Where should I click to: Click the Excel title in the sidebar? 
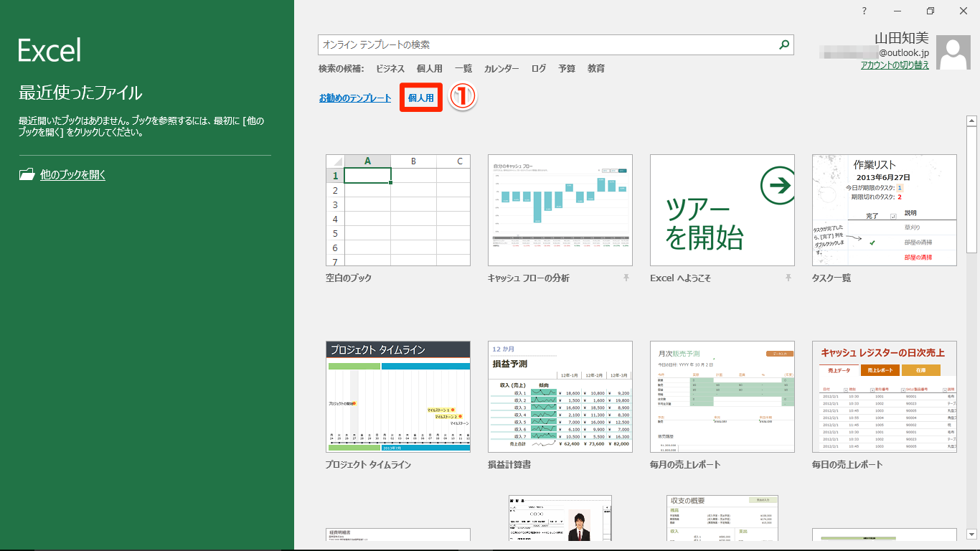pyautogui.click(x=50, y=50)
